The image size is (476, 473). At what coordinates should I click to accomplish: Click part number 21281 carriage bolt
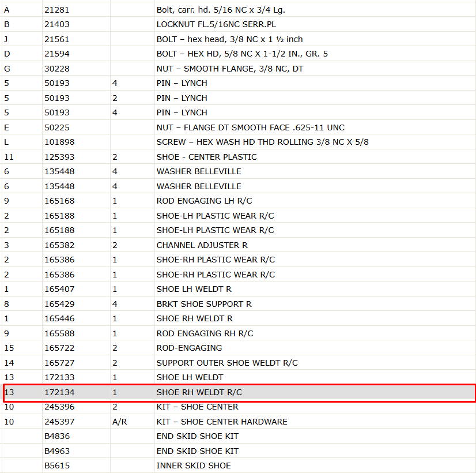tap(57, 10)
